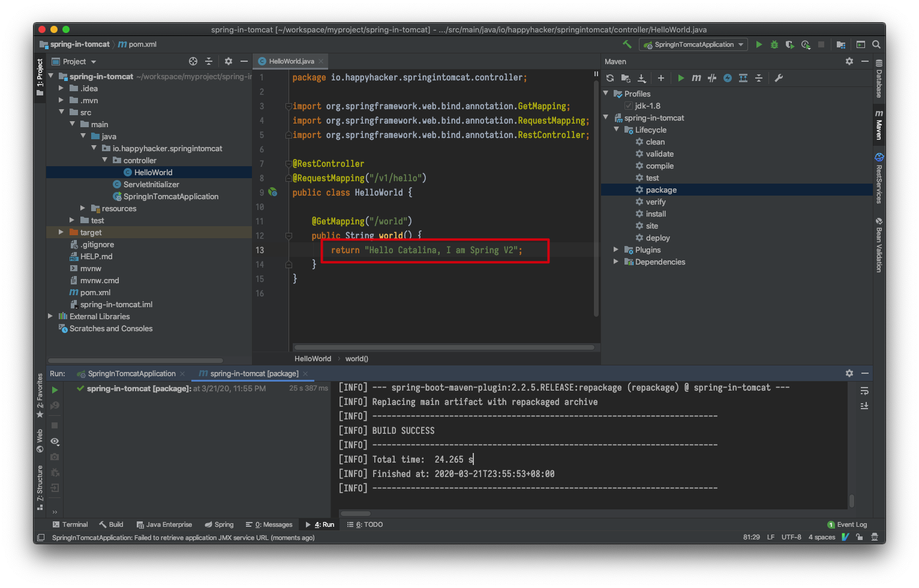Open the Event Log
This screenshot has width=919, height=588.
[847, 524]
